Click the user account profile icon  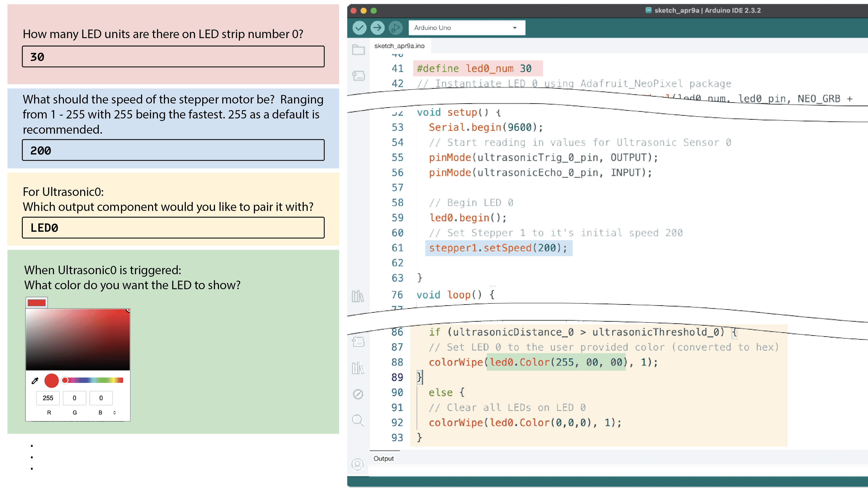pyautogui.click(x=358, y=465)
